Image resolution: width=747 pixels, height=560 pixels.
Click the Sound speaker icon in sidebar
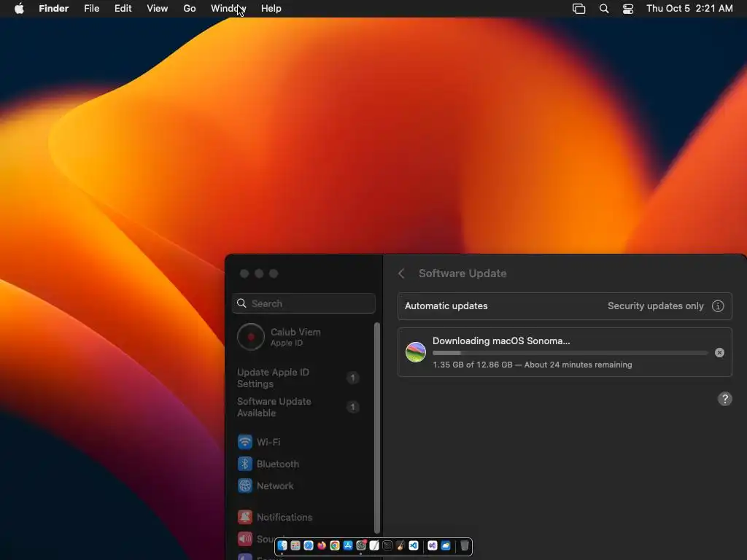[245, 539]
